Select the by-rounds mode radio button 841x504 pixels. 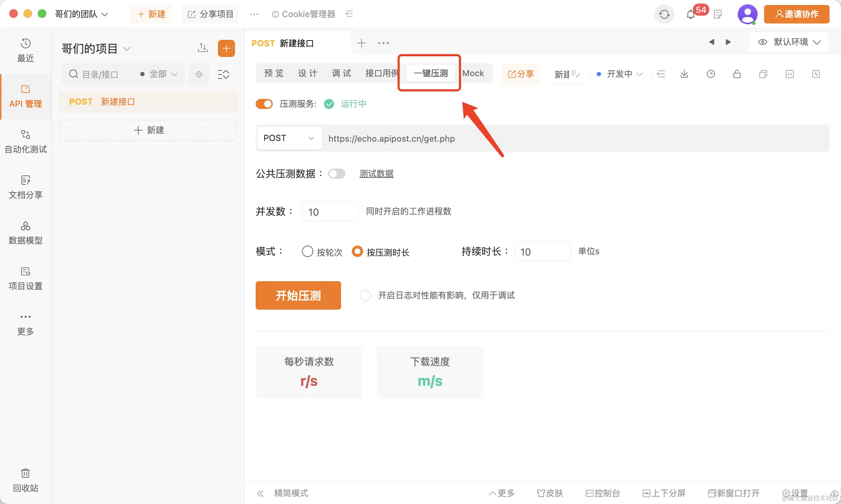307,252
